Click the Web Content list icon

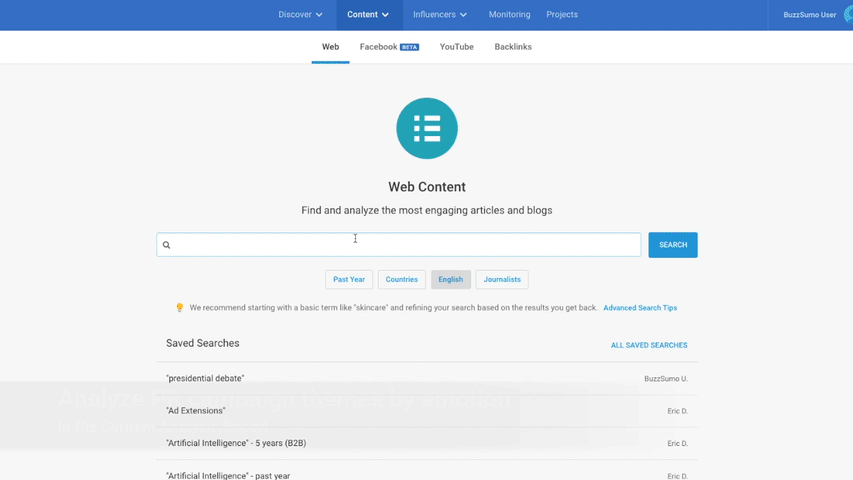(427, 128)
